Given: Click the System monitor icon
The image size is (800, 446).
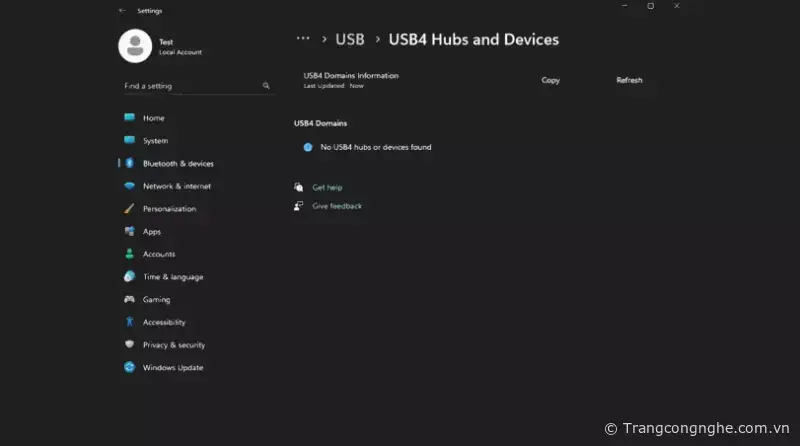Looking at the screenshot, I should coord(129,141).
